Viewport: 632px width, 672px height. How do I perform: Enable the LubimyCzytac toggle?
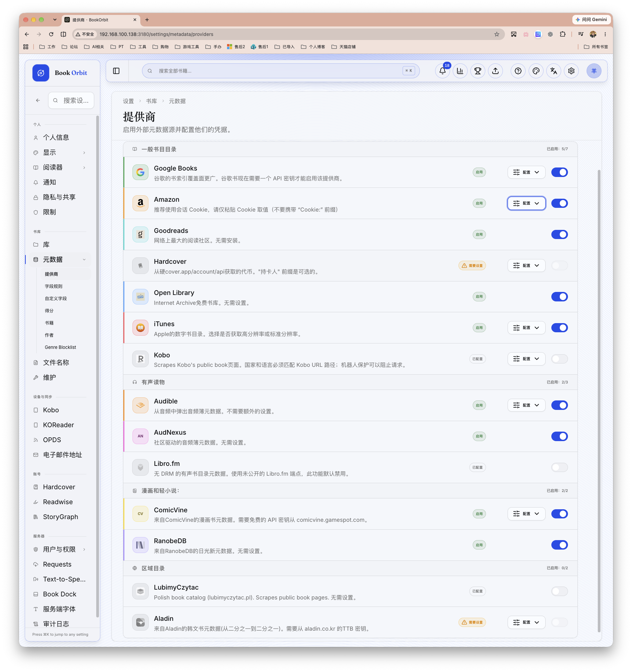tap(559, 591)
